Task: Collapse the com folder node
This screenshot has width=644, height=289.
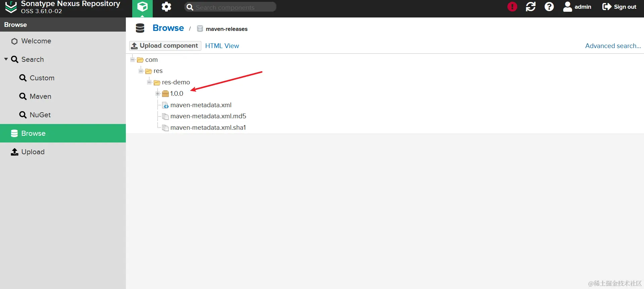Action: click(133, 60)
